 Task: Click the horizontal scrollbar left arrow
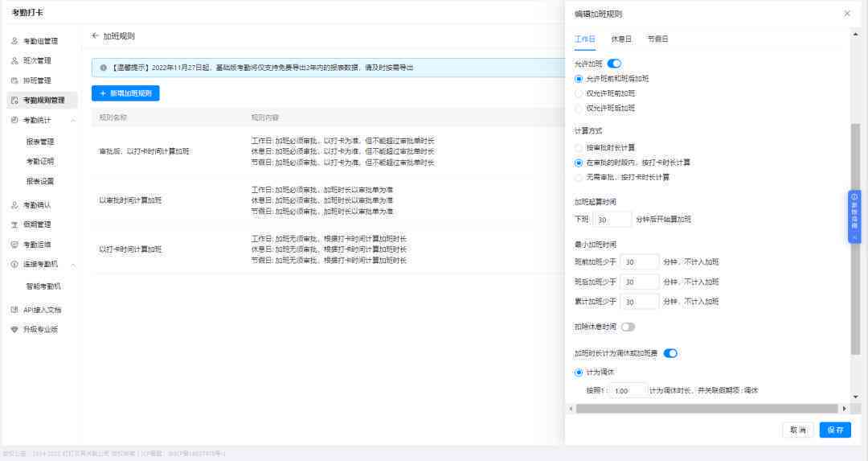click(571, 409)
